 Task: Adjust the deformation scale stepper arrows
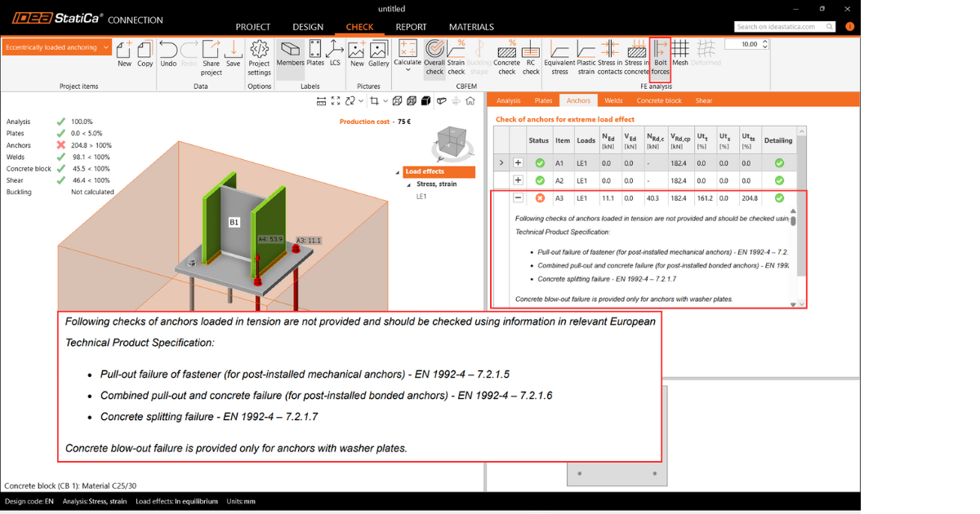[765, 45]
